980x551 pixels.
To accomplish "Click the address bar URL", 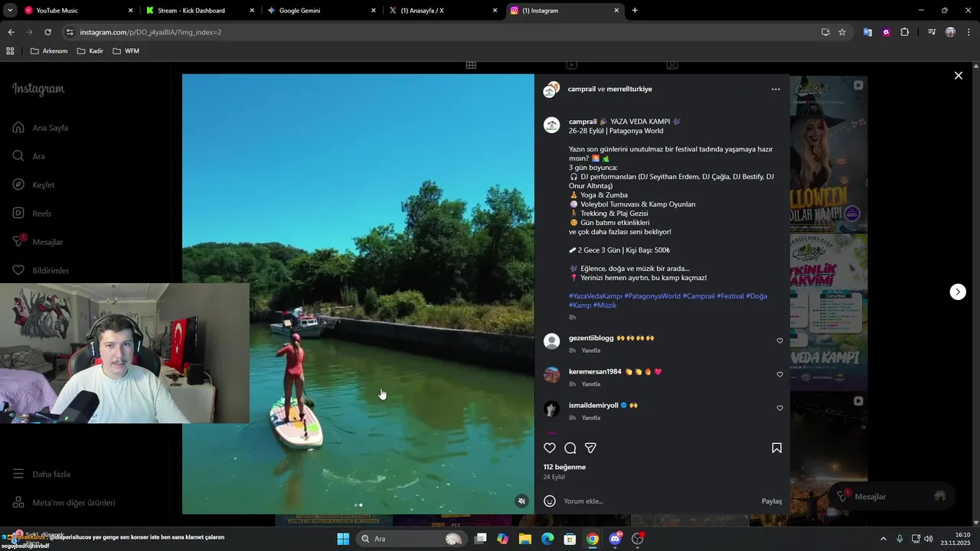I will tap(151, 32).
